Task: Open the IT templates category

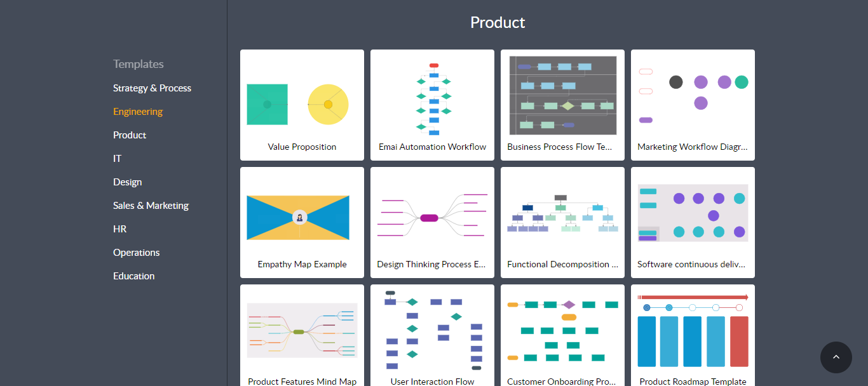Action: (x=118, y=159)
